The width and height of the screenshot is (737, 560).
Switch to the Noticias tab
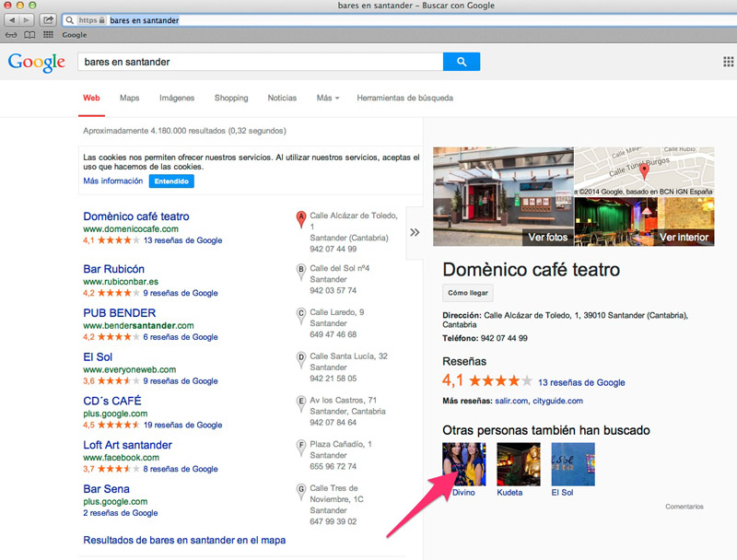(x=282, y=98)
